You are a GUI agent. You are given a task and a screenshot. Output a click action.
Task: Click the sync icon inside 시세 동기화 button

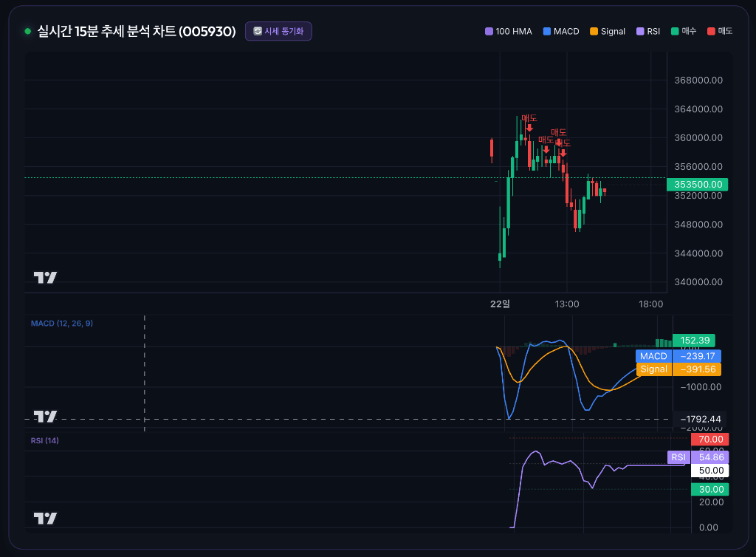point(258,31)
